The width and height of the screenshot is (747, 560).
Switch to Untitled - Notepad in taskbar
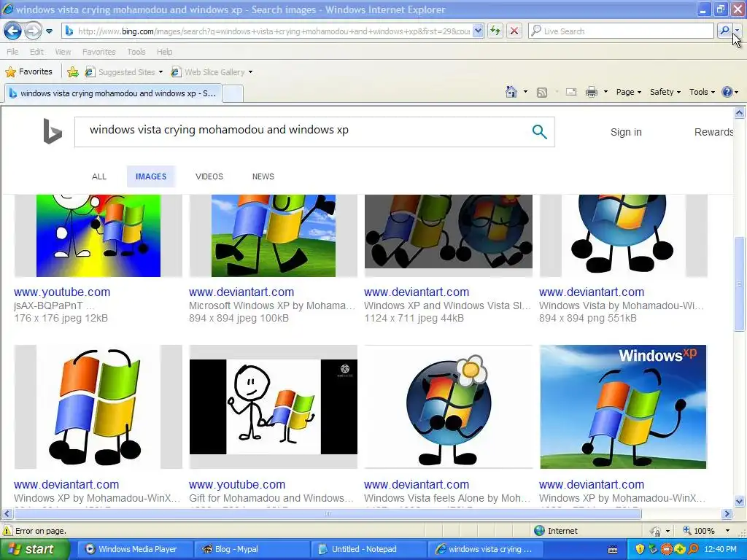(367, 549)
